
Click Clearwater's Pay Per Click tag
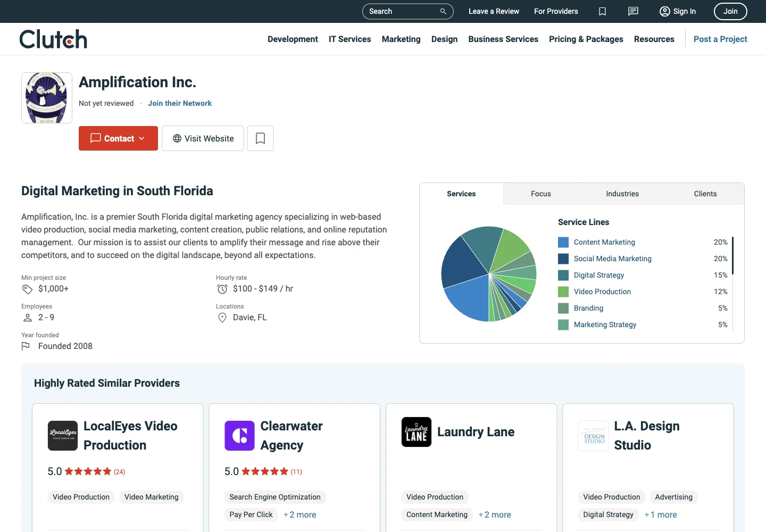tap(251, 514)
